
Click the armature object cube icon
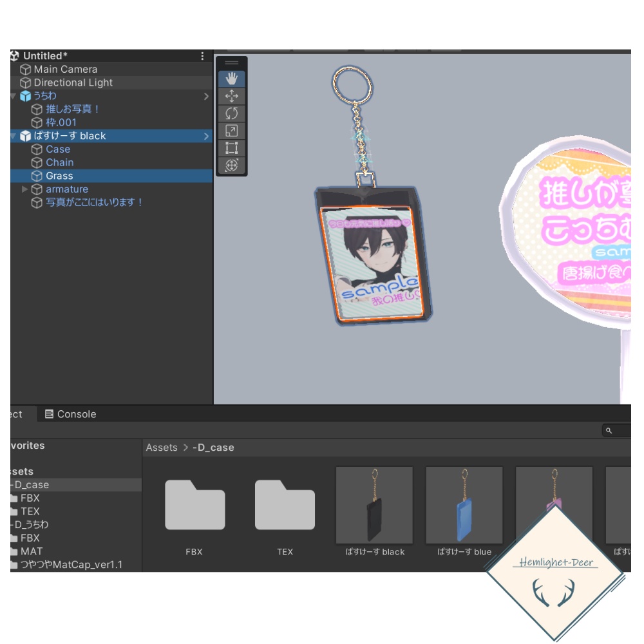(x=37, y=189)
